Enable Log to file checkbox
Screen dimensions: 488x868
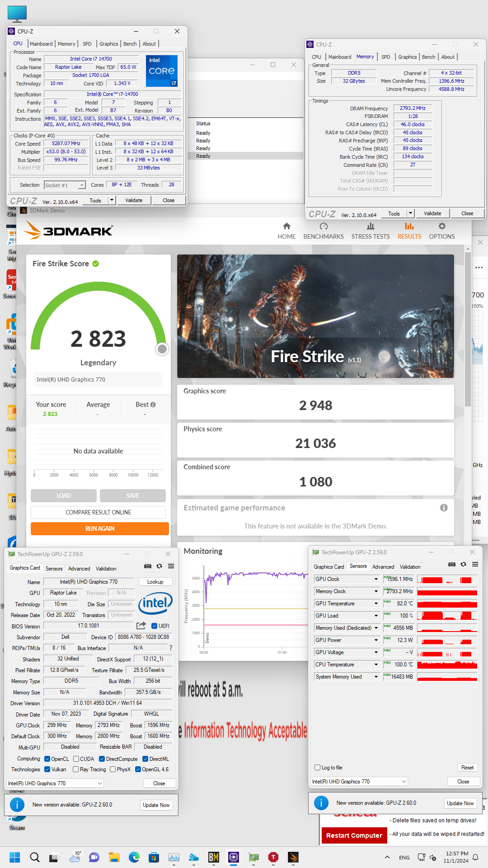click(x=317, y=768)
